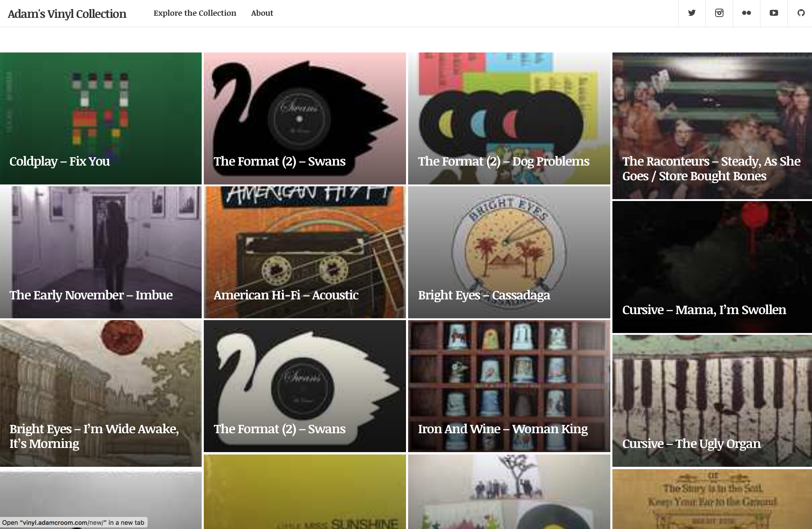Open American Hi-Fi – Acoustic record
Screen dimensions: 812x529
pos(305,252)
